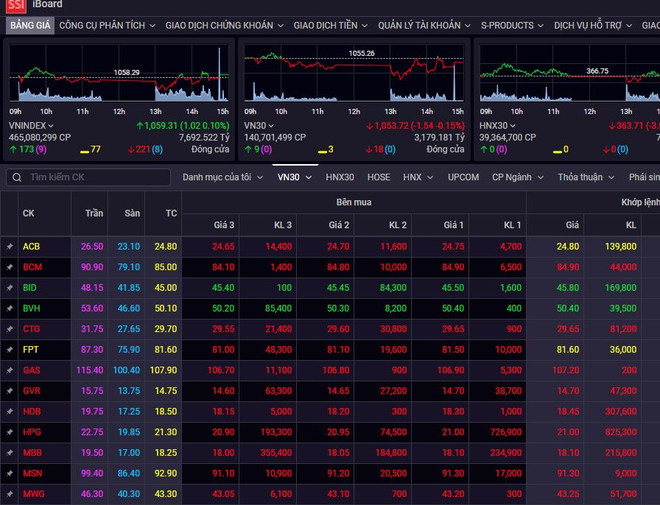
Task: Click the pin icon beside MWG
Action: [x=9, y=494]
